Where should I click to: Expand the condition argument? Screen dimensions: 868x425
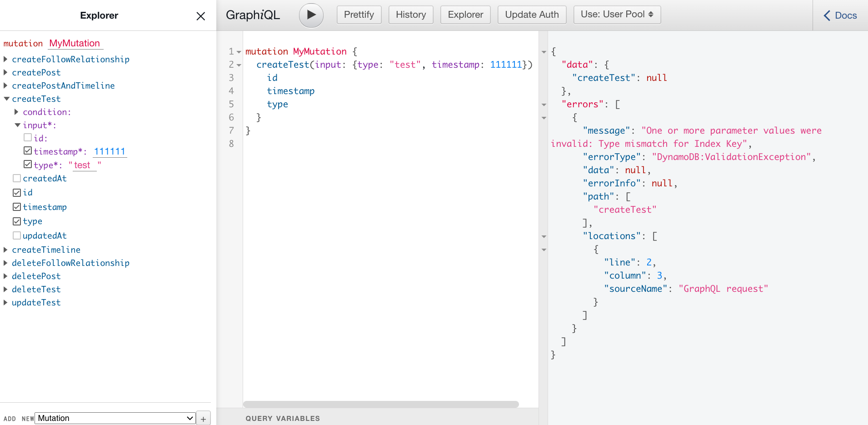pos(17,112)
